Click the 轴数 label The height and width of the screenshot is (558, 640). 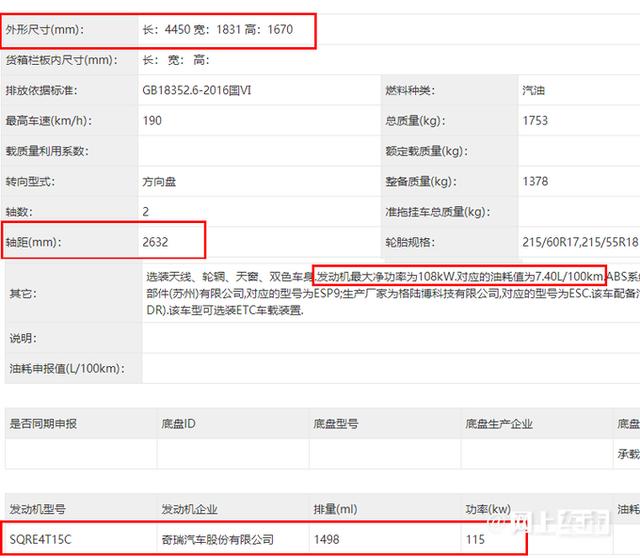pyautogui.click(x=19, y=212)
